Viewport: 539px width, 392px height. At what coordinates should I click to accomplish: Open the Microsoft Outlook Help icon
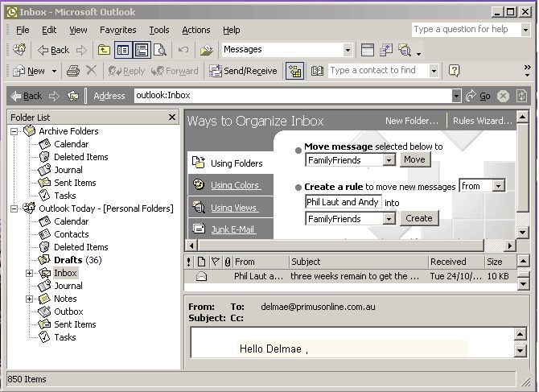click(454, 71)
